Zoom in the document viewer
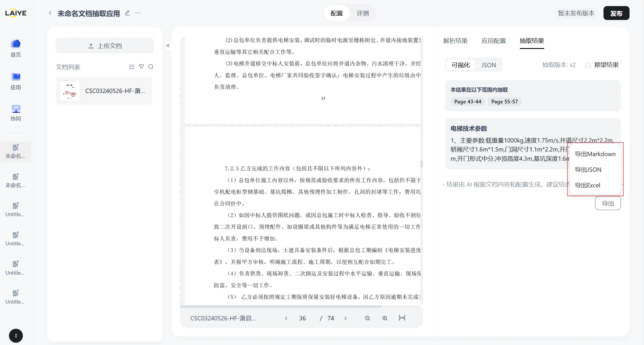The width and height of the screenshot is (644, 345). (385, 318)
